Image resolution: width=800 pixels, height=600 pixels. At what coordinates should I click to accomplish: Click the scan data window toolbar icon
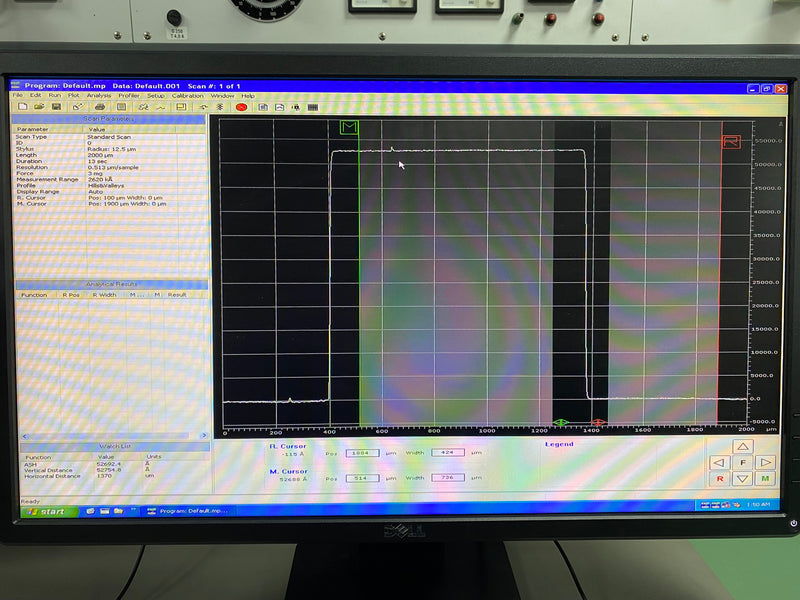coord(263,107)
